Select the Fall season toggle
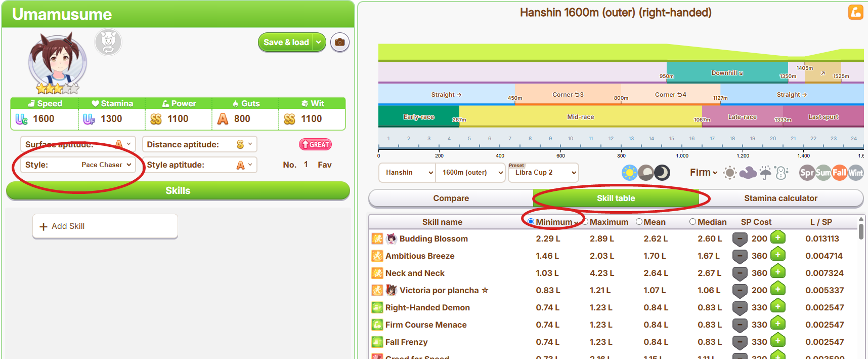 point(839,173)
